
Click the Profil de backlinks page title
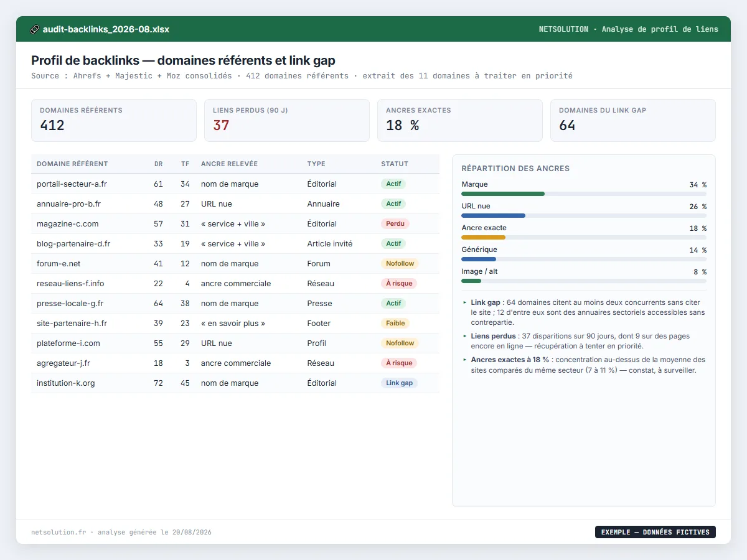tap(183, 60)
